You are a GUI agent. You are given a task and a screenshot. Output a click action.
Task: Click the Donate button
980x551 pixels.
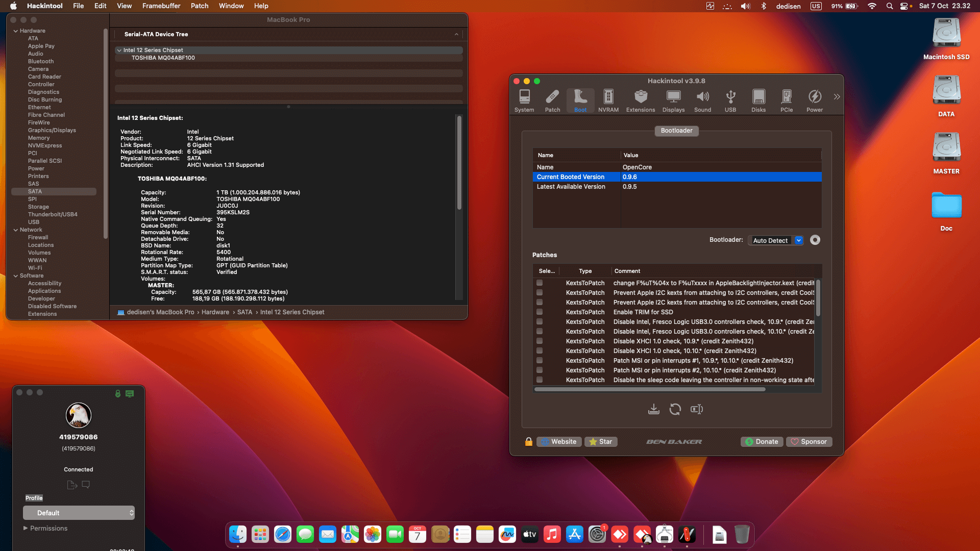[762, 441]
